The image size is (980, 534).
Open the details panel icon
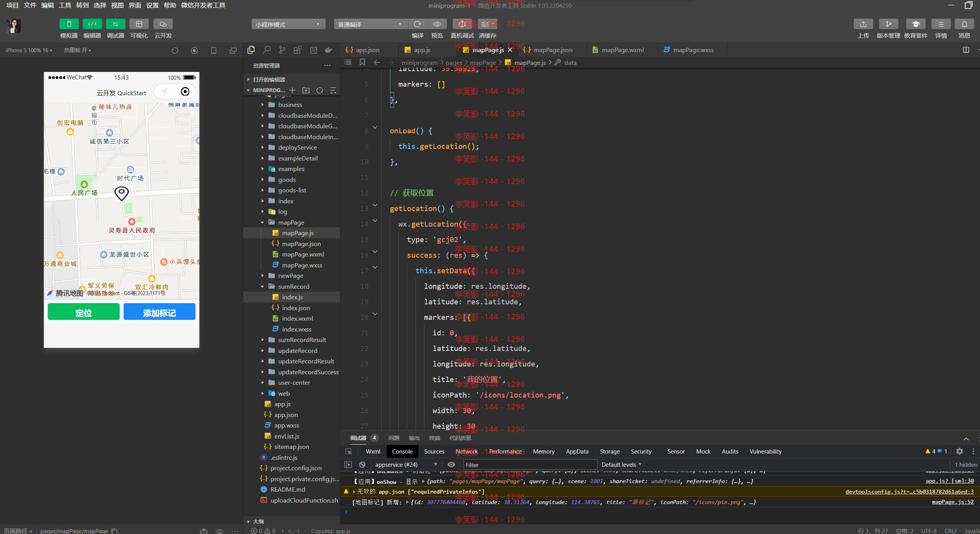(941, 24)
